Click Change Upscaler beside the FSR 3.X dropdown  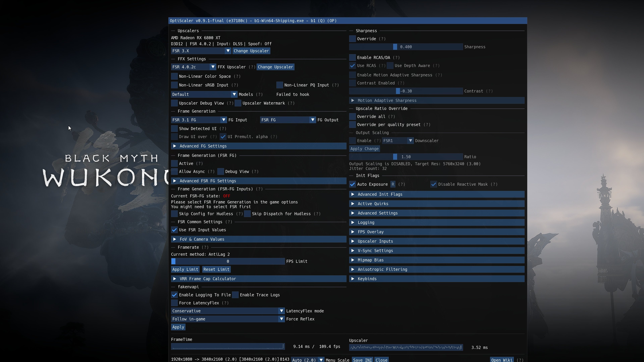[251, 51]
